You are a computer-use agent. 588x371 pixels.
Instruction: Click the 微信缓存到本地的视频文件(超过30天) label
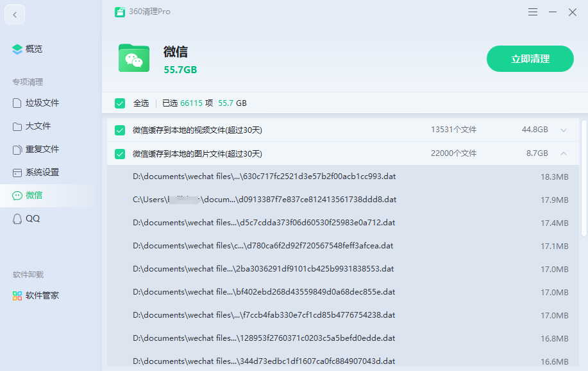tap(197, 130)
